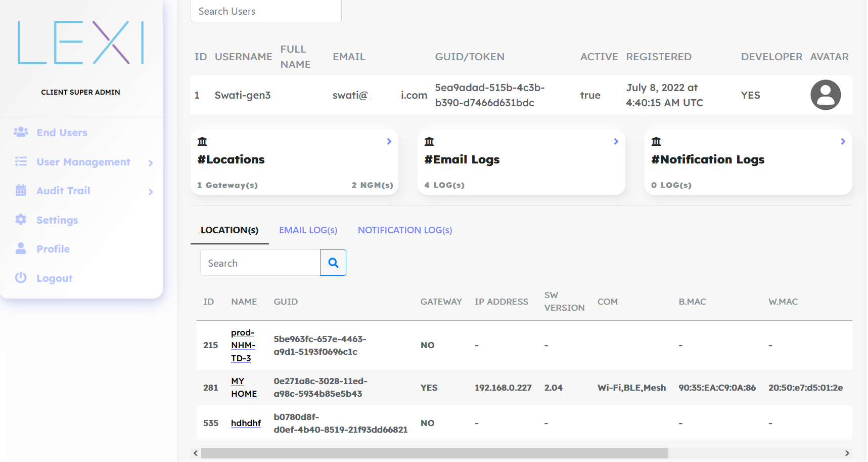Click the horizontal scrollbar right arrow
Image resolution: width=868 pixels, height=462 pixels.
pos(847,453)
